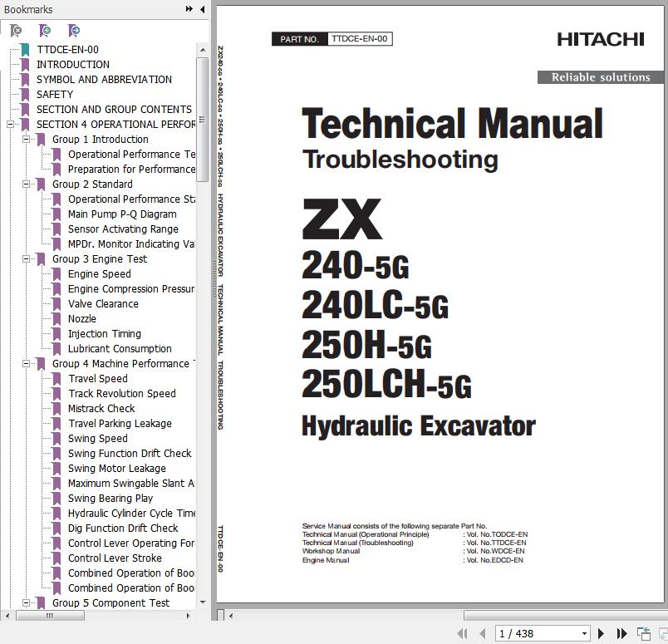This screenshot has width=668, height=644.
Task: Click bookmark icon beside Nozzle
Action: (x=56, y=319)
